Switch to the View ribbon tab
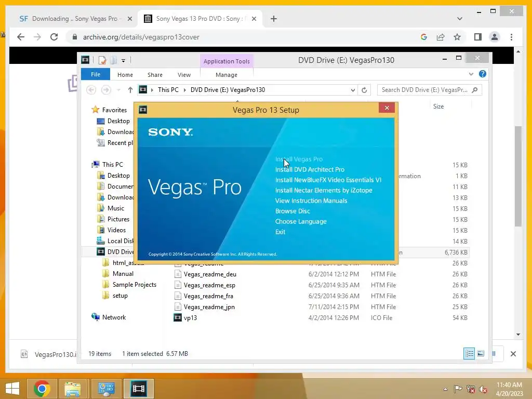 [184, 75]
